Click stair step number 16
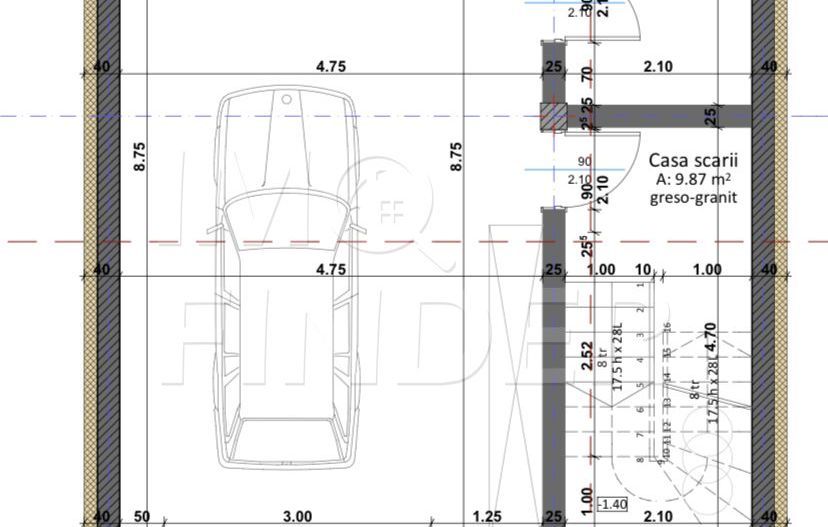This screenshot has width=828, height=527. coord(666,329)
